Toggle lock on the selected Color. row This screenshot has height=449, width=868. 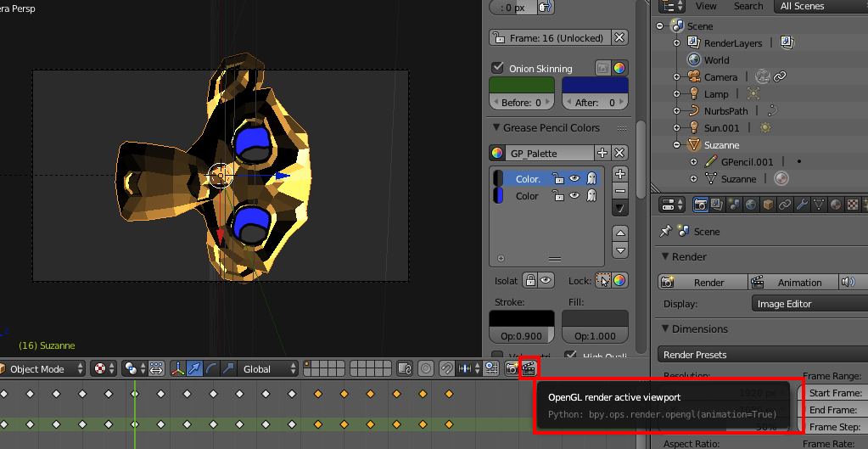[558, 179]
